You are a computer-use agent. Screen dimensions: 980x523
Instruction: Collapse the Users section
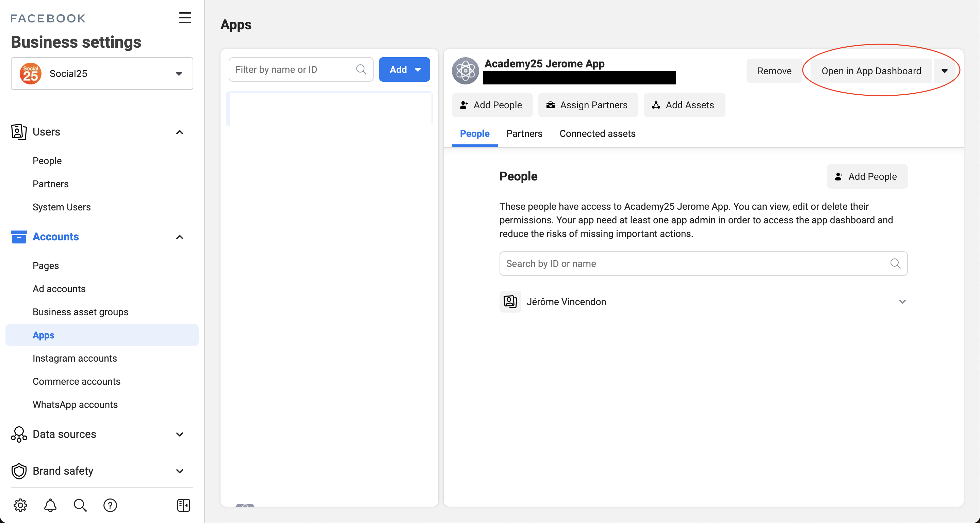point(180,132)
